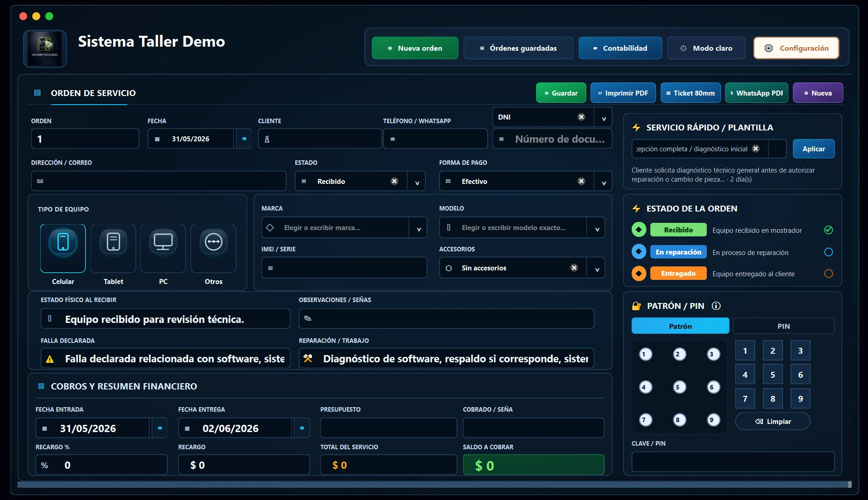This screenshot has width=868, height=500.
Task: Open Configuración
Action: 796,48
